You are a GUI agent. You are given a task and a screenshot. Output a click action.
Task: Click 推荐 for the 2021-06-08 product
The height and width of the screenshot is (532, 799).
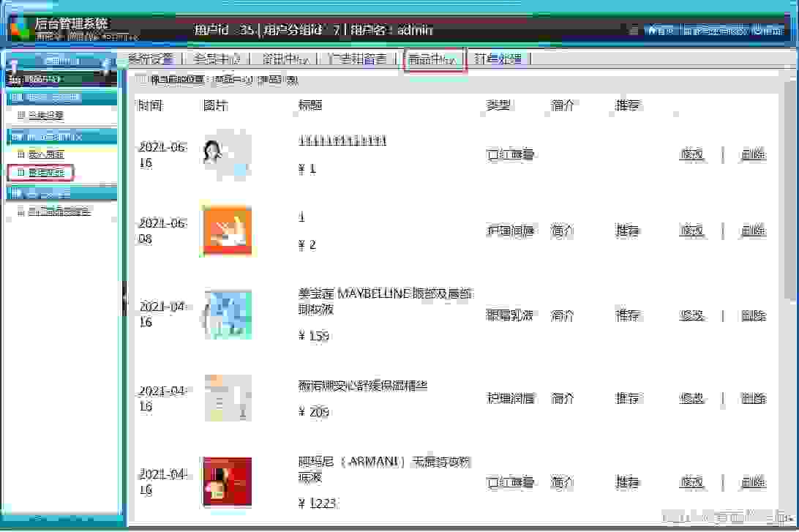627,231
